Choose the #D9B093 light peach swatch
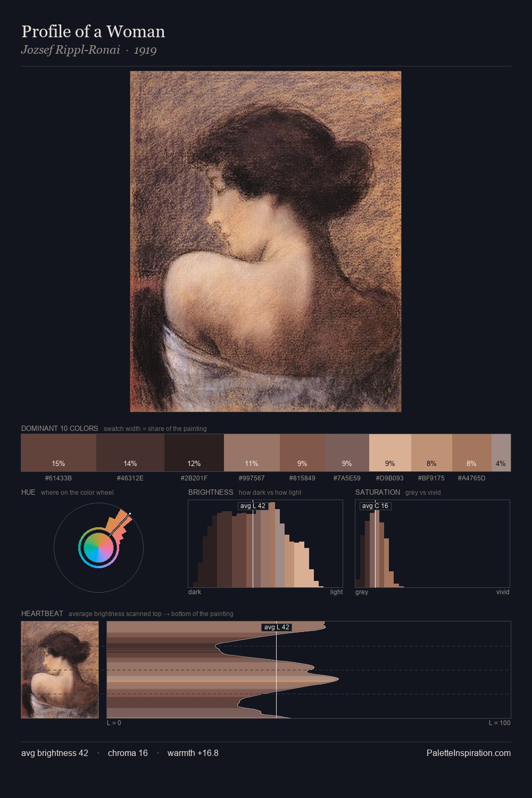The height and width of the screenshot is (798, 532). pyautogui.click(x=390, y=453)
